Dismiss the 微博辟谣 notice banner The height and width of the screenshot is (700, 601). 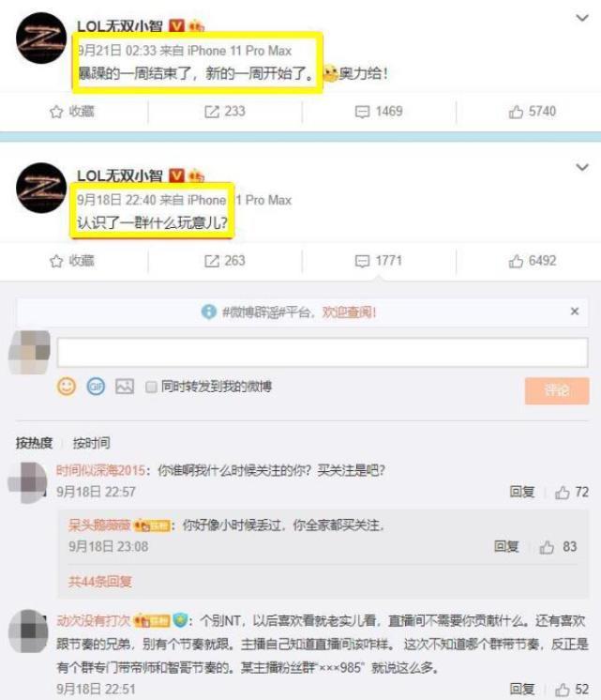(x=575, y=312)
